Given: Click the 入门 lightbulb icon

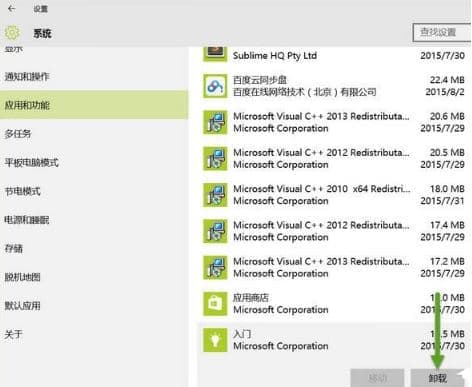Looking at the screenshot, I should 215,340.
